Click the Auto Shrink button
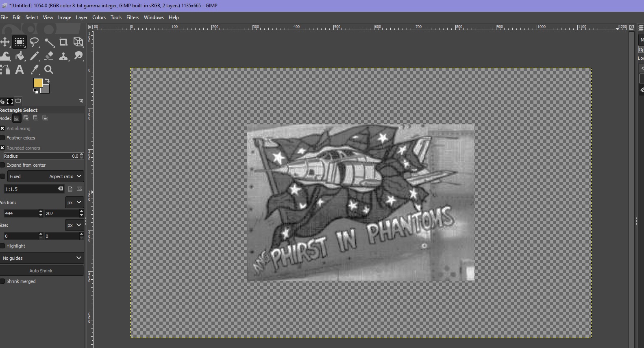This screenshot has height=348, width=644. (41, 271)
